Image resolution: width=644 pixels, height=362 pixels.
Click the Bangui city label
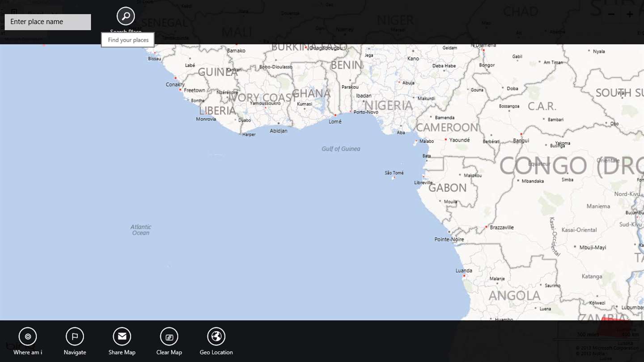(x=521, y=140)
